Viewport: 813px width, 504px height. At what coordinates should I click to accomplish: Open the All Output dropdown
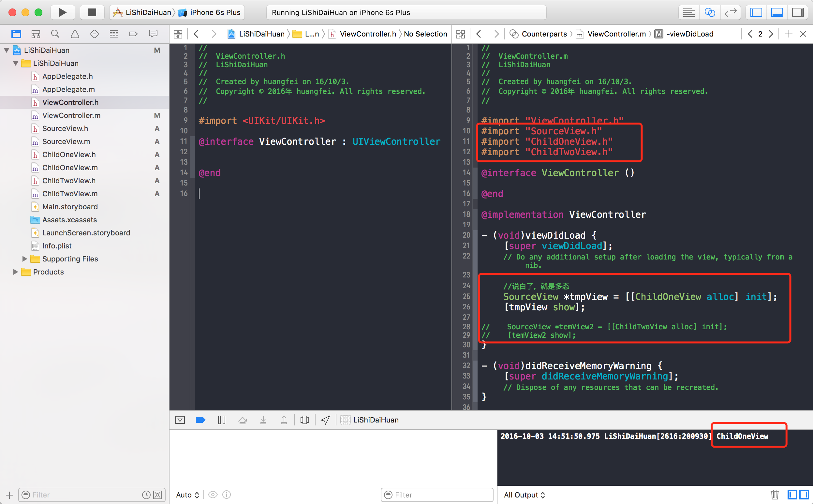524,495
